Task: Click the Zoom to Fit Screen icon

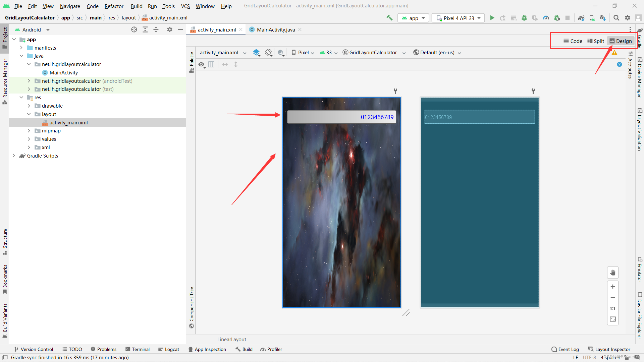Action: pyautogui.click(x=612, y=319)
